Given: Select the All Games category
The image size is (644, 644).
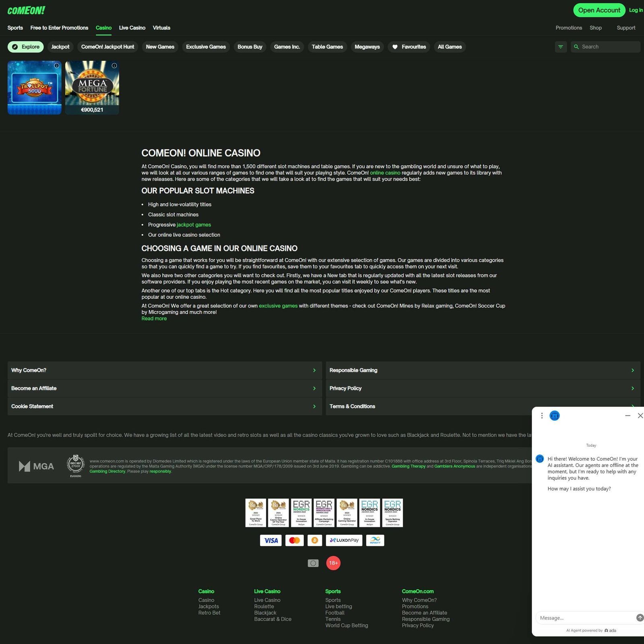Looking at the screenshot, I should tap(450, 47).
